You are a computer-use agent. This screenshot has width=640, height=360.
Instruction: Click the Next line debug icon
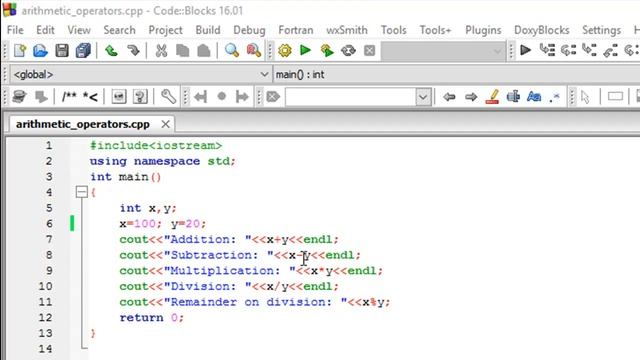[568, 50]
